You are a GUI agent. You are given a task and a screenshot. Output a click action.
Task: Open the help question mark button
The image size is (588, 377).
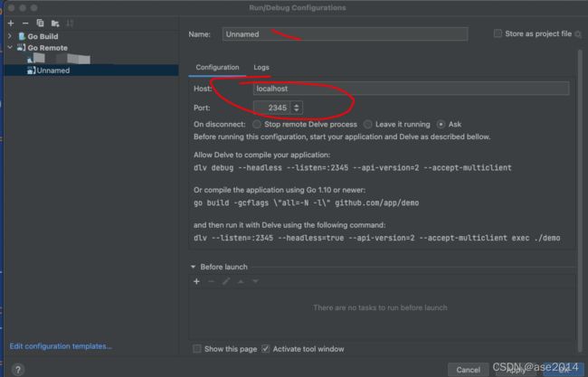tap(17, 370)
